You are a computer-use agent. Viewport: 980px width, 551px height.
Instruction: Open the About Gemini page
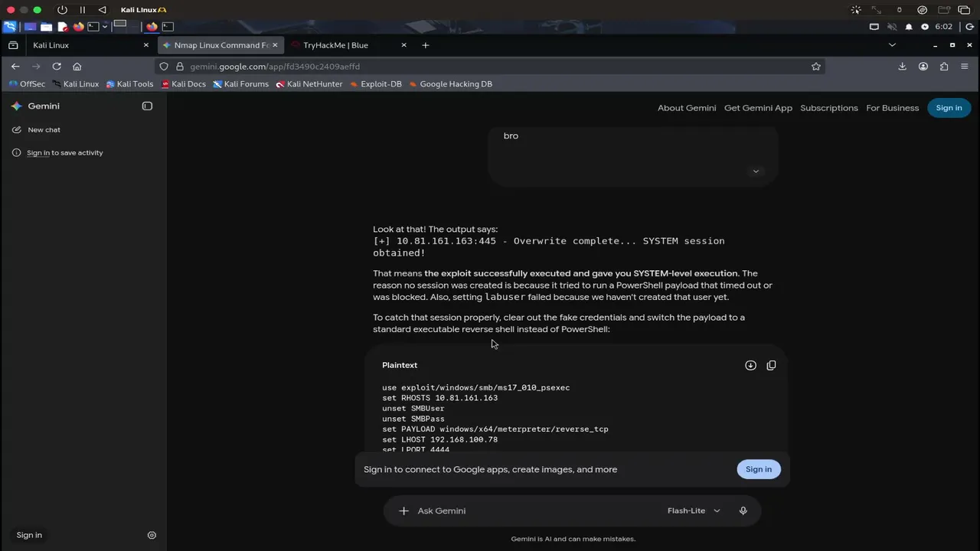pos(687,108)
